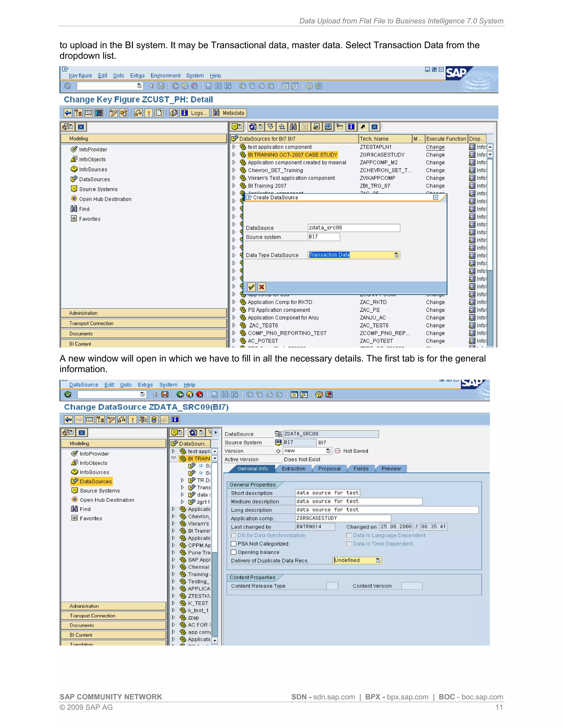
Task: Click Save icon in Change DataSource toolbar
Action: [165, 394]
